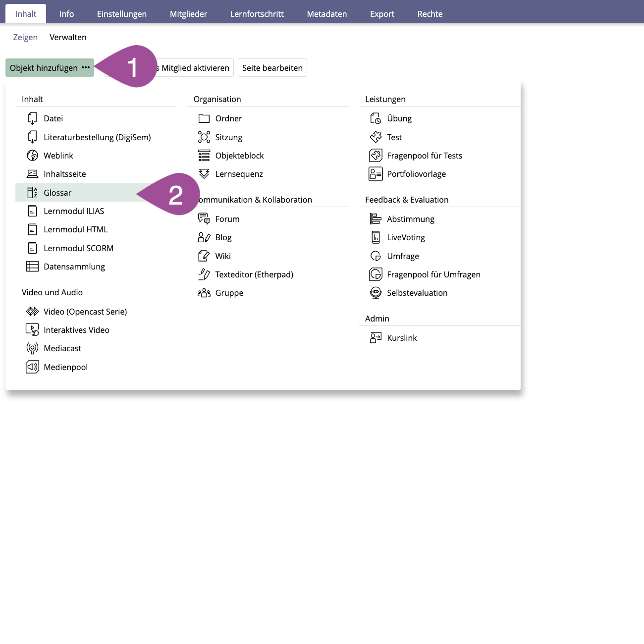Image resolution: width=644 pixels, height=644 pixels.
Task: Click the Weblink globe icon
Action: pos(32,156)
